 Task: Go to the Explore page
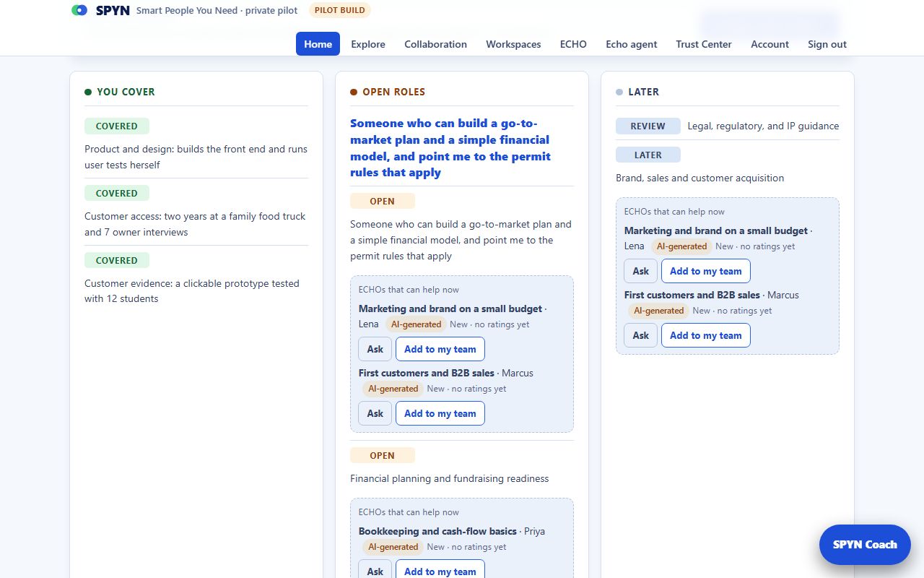[368, 44]
